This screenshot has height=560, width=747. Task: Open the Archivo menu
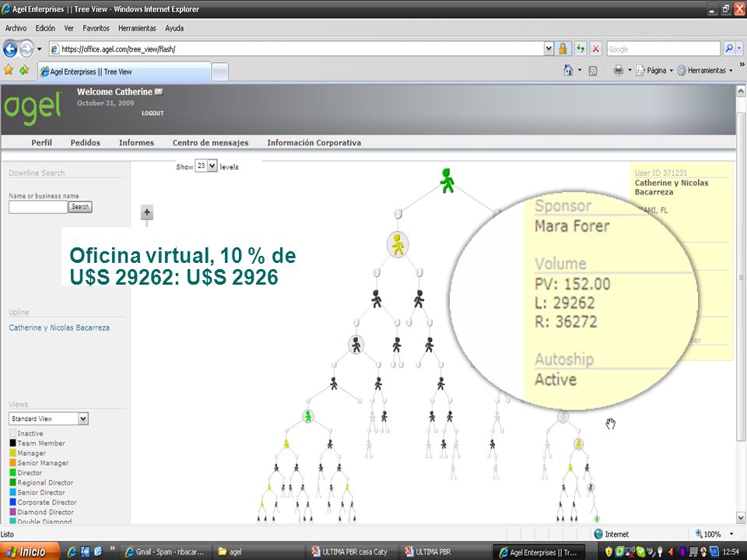16,28
